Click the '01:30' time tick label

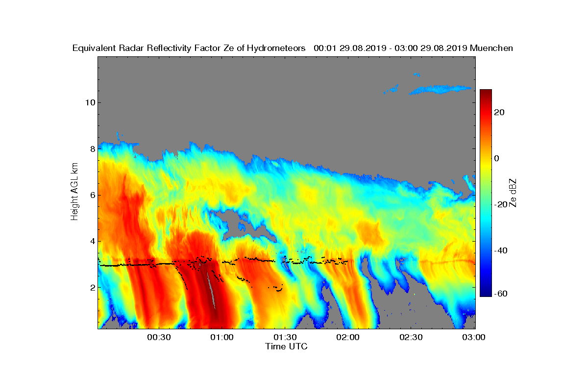click(285, 337)
